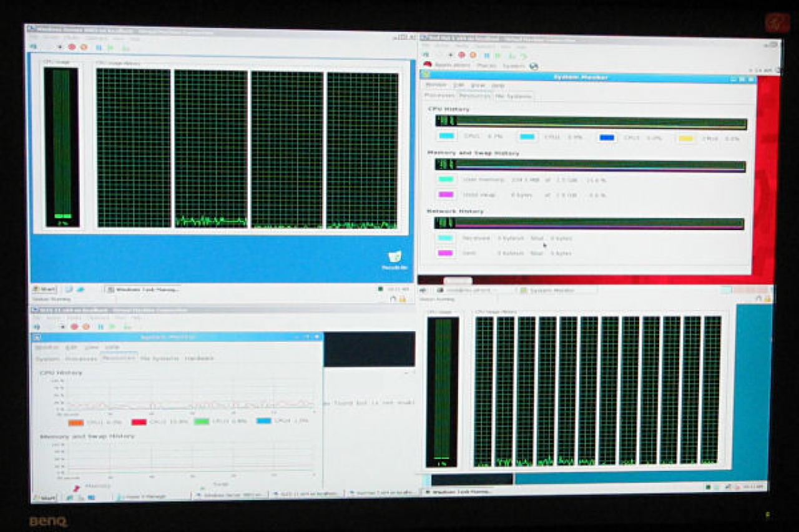Click the Windows Task Manager taskbar button in top-left VM
The height and width of the screenshot is (532, 799).
pos(142,289)
